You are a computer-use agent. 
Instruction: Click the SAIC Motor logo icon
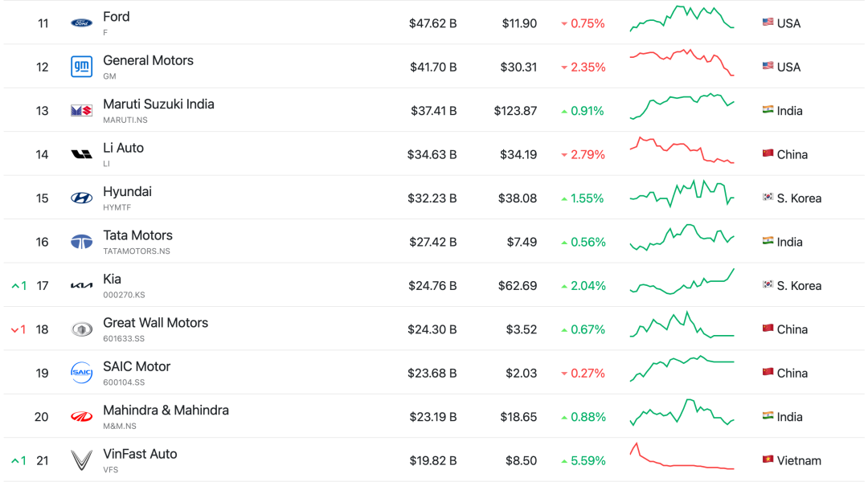81,373
